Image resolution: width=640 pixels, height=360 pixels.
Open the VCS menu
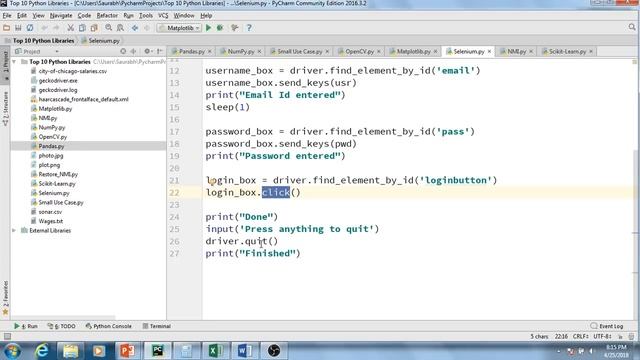(x=163, y=16)
